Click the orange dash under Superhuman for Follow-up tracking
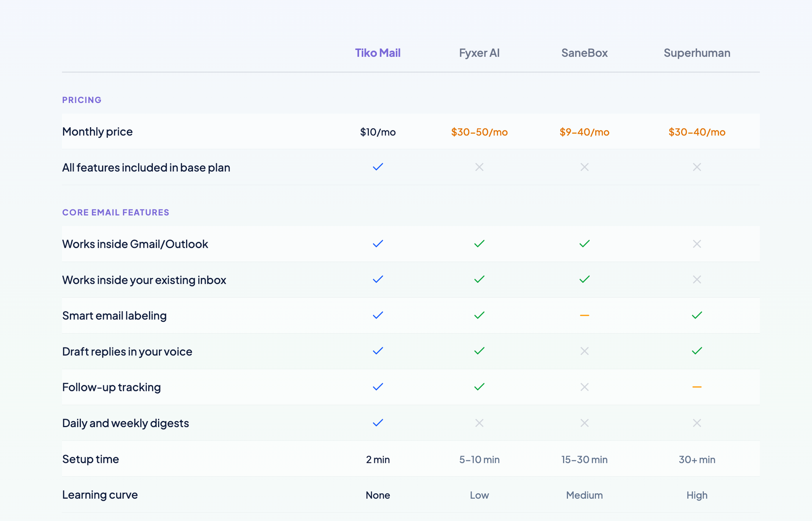 click(697, 387)
